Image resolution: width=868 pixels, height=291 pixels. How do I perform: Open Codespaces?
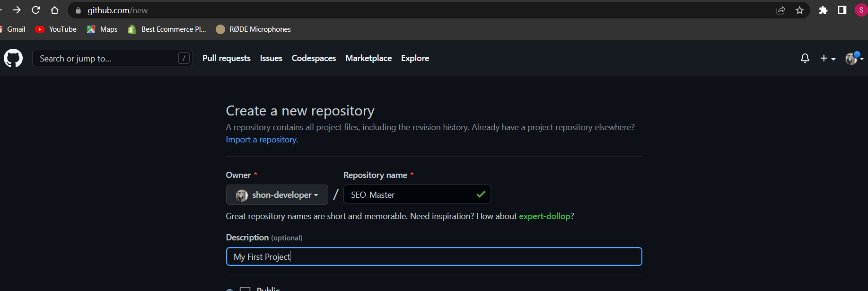(x=314, y=58)
